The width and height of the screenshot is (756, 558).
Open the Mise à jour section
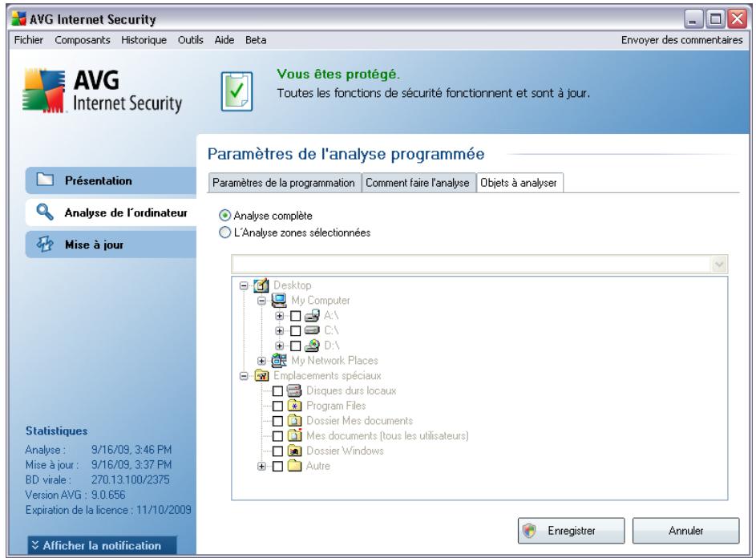pyautogui.click(x=111, y=245)
